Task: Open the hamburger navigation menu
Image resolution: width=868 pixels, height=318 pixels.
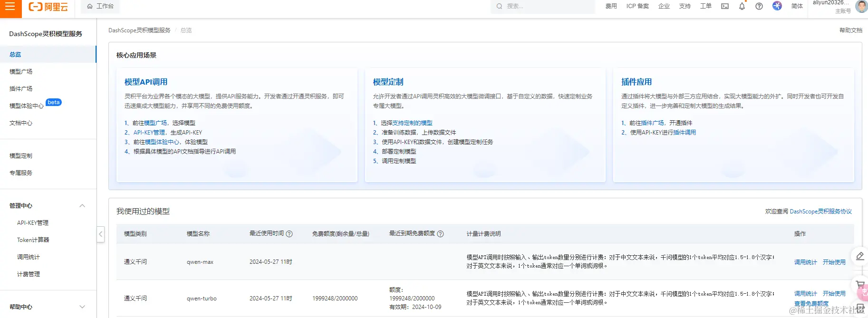Action: 10,7
